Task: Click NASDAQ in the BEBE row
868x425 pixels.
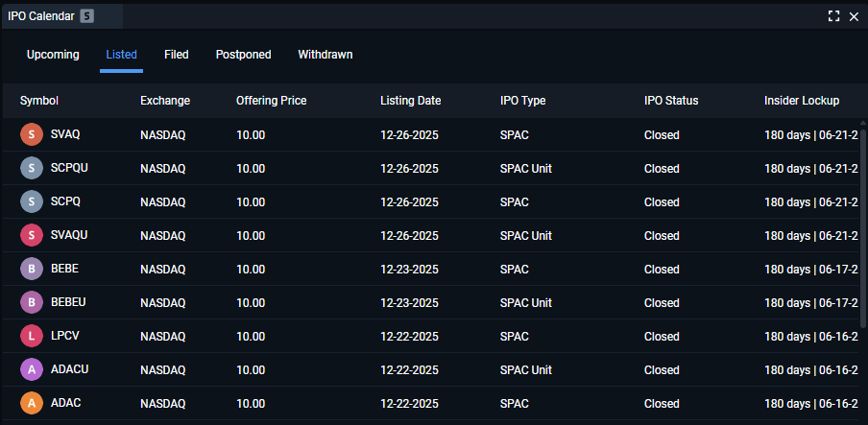Action: [163, 270]
